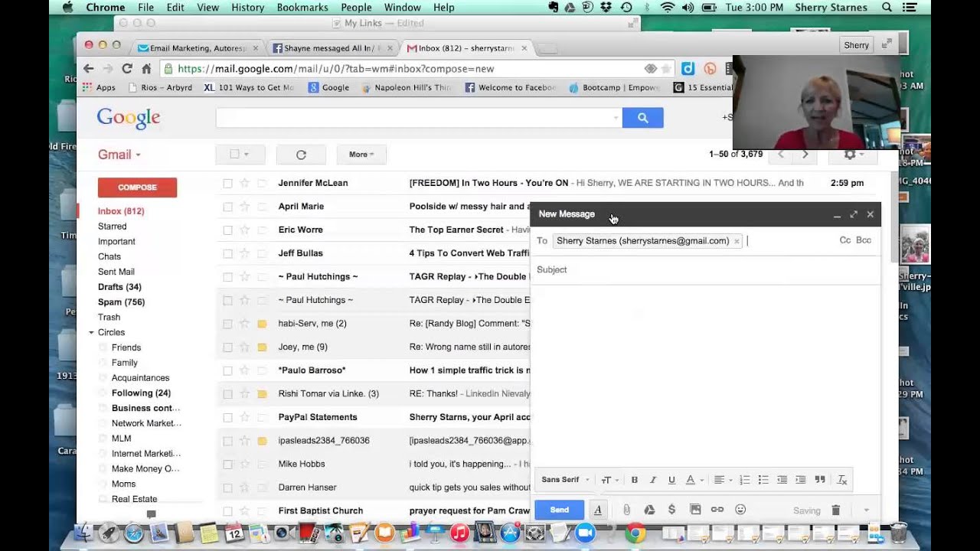980x551 pixels.
Task: Check the Eric Worre email checkbox
Action: coord(227,230)
